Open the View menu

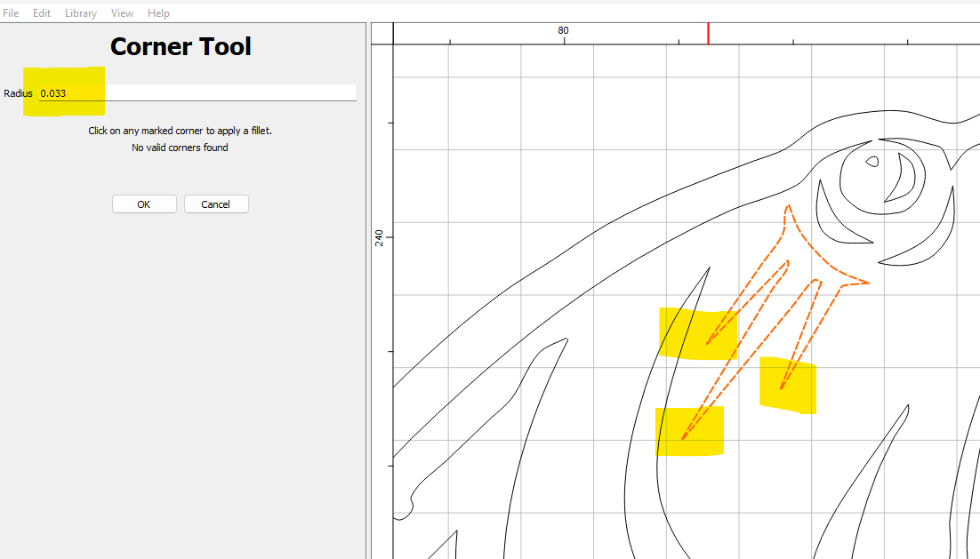[x=123, y=13]
